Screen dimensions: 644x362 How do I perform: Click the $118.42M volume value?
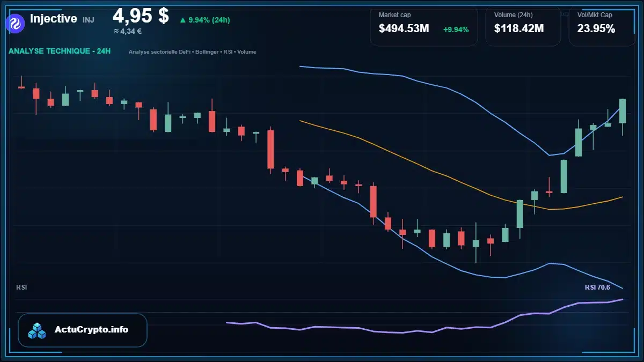click(x=519, y=29)
